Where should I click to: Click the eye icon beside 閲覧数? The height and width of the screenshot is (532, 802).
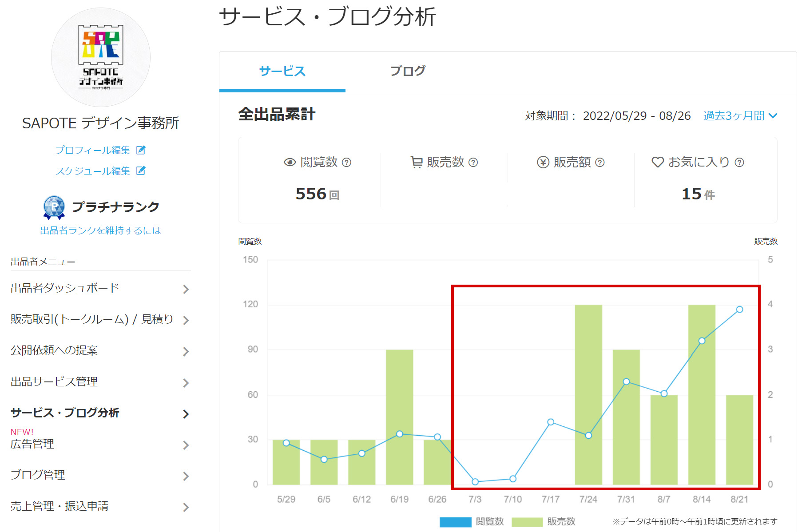point(289,162)
